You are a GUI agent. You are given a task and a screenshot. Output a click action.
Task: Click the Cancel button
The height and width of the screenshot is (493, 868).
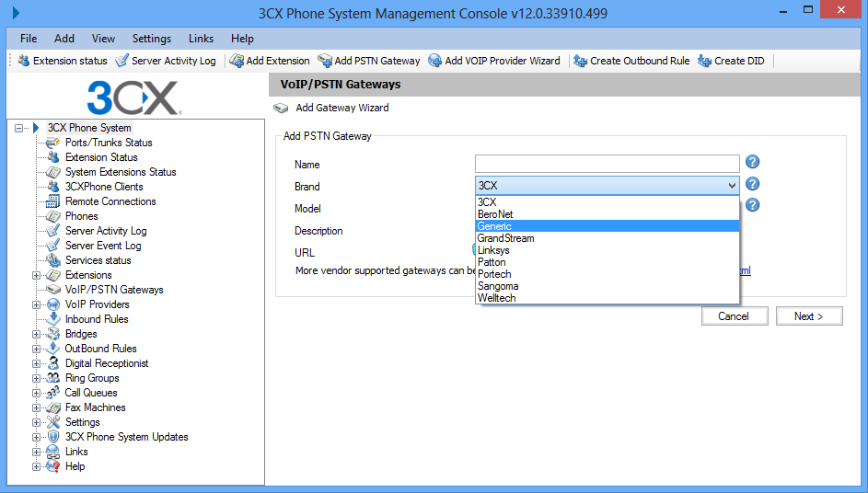click(x=734, y=315)
